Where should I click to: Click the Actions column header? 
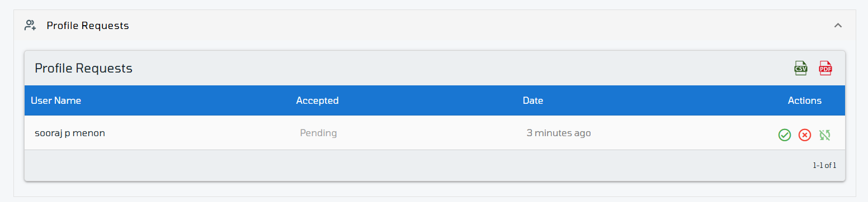click(805, 101)
